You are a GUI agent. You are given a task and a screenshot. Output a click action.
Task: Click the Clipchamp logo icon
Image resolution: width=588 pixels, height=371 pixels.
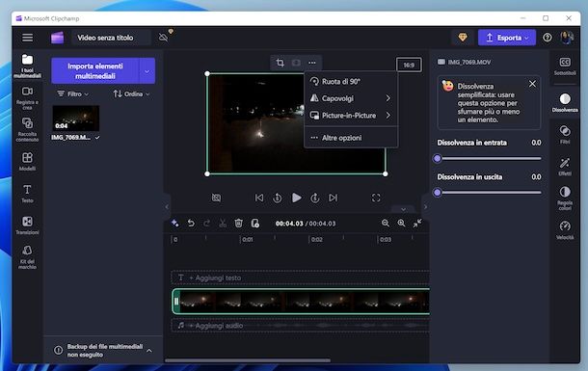pyautogui.click(x=58, y=38)
